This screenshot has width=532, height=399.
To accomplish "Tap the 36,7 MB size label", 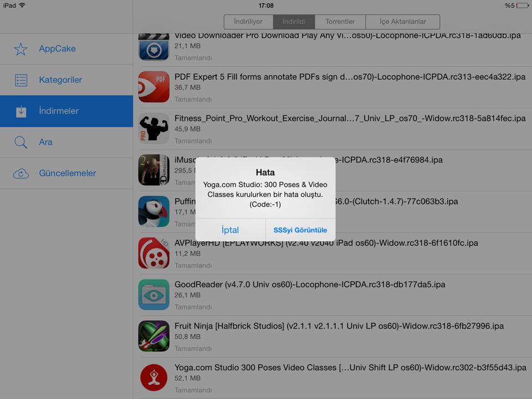I will [188, 88].
